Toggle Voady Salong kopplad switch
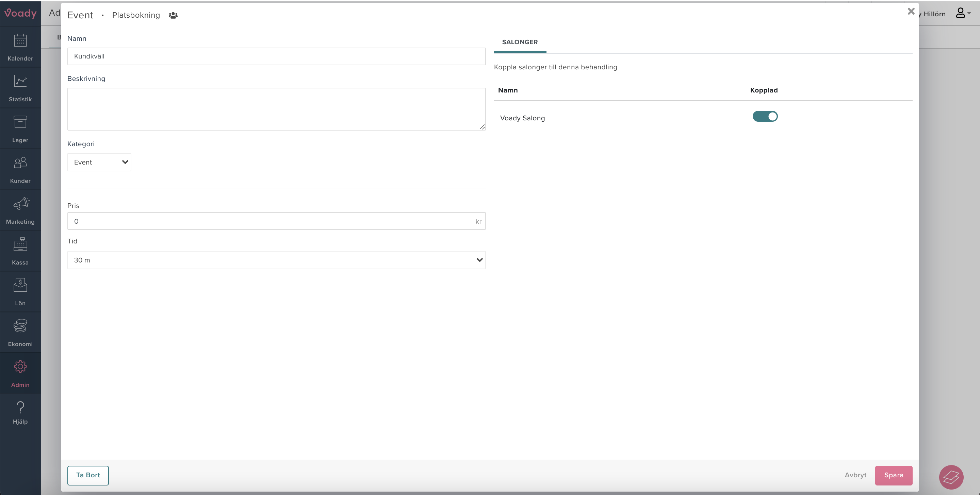 765,116
